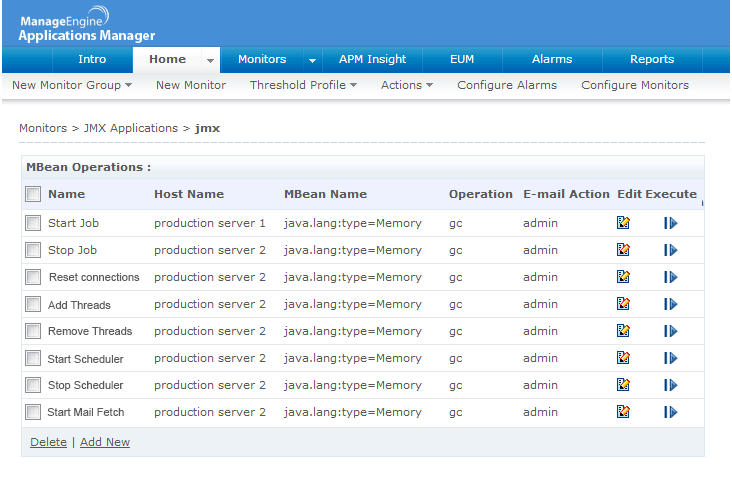Screen dimensions: 732x485
Task: Toggle the select-all checkbox in header
Action: 33,194
